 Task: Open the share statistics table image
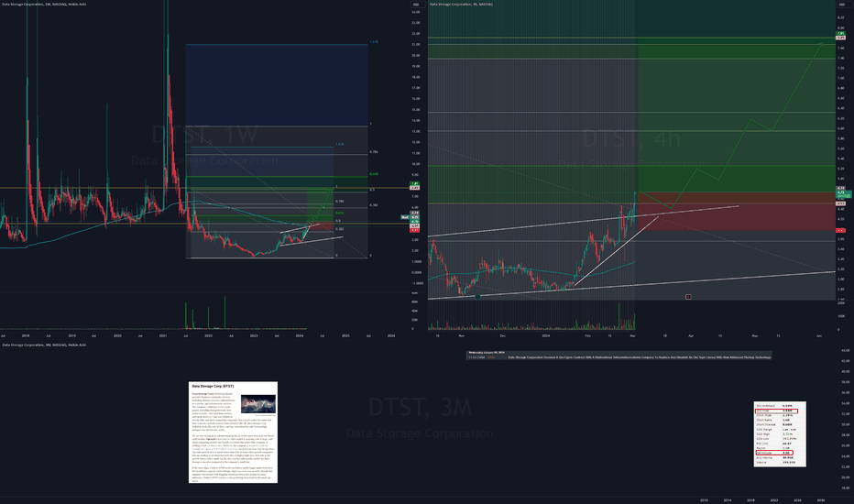tap(780, 434)
